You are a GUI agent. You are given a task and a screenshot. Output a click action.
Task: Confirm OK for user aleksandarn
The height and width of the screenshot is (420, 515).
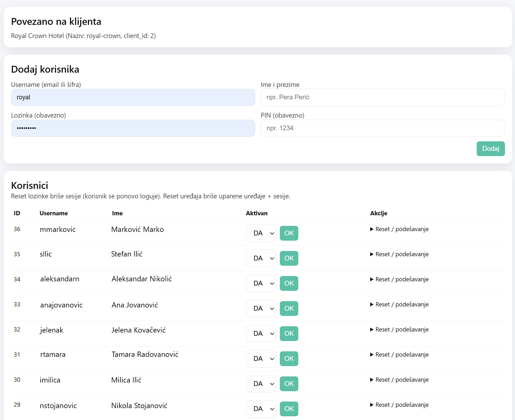289,283
